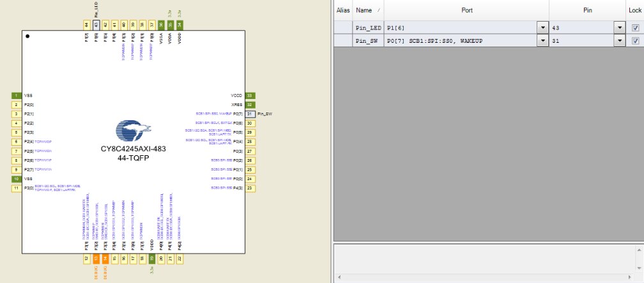
Task: Click green VDDD pin 19 at bottom
Action: point(152,259)
